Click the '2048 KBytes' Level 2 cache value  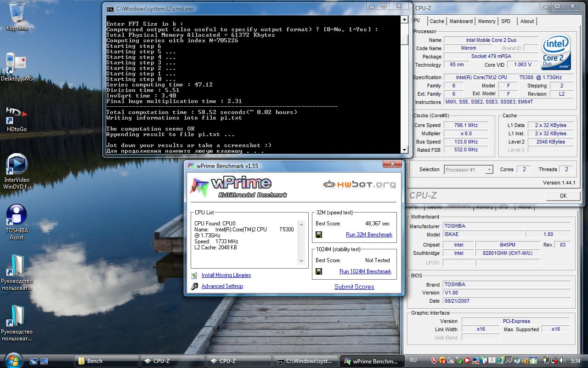(x=550, y=142)
